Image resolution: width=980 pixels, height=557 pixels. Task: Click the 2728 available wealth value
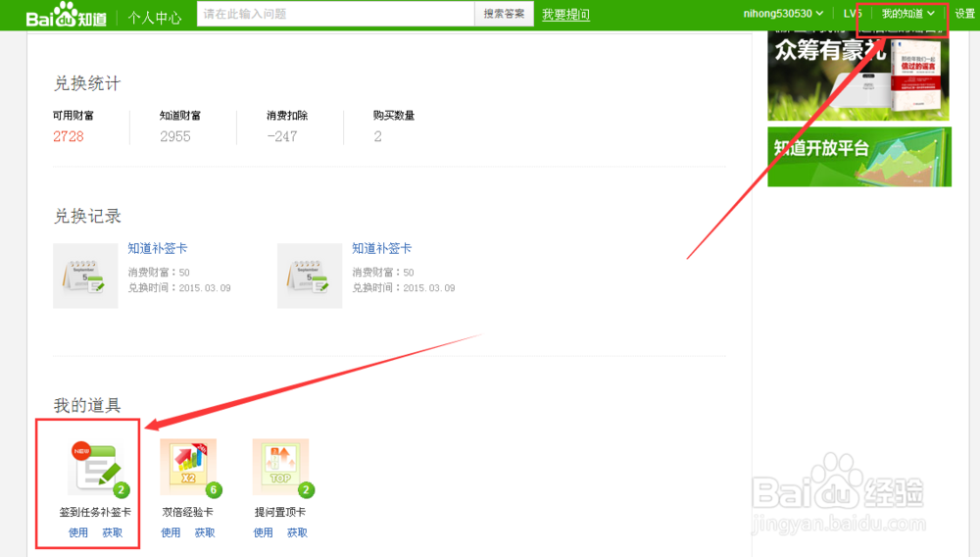pos(69,136)
